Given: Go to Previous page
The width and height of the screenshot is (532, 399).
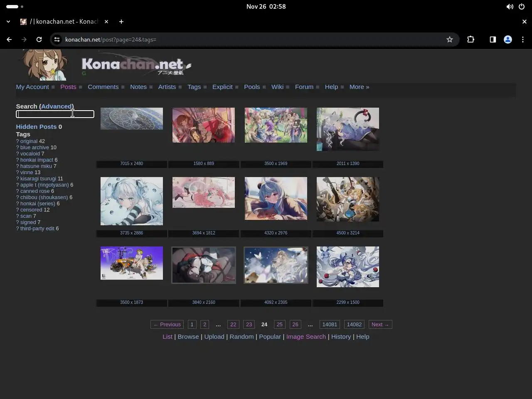Looking at the screenshot, I should (167, 325).
